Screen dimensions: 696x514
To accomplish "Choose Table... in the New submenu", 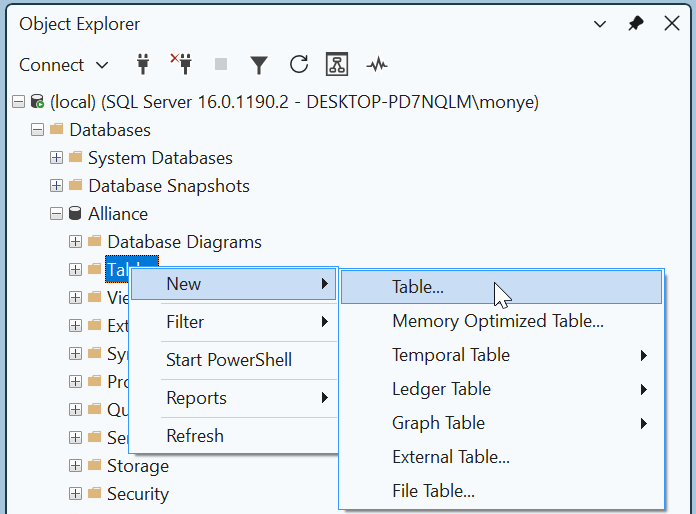I will tap(502, 287).
